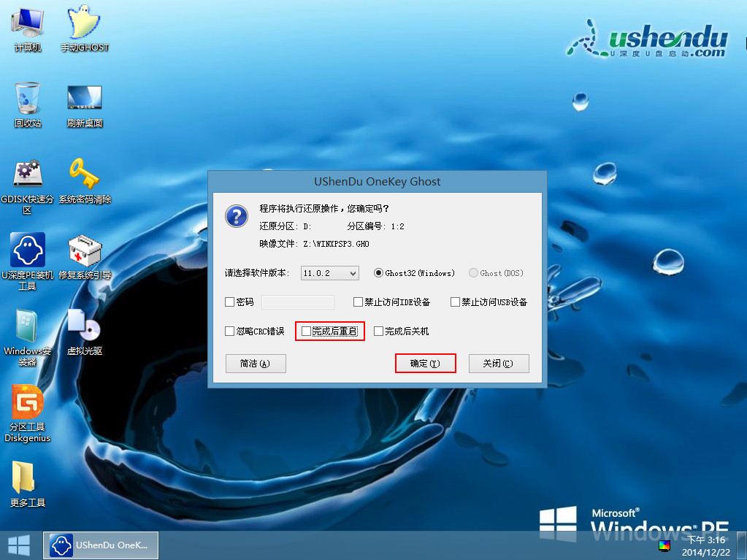Open the 虚拟光驱 virtual drive icon

(85, 327)
